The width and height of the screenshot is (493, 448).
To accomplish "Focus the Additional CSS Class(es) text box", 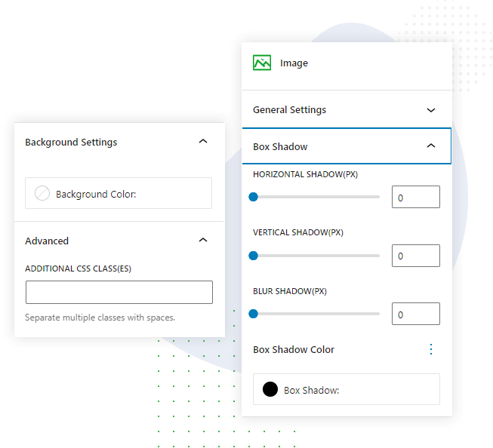I will 119,292.
